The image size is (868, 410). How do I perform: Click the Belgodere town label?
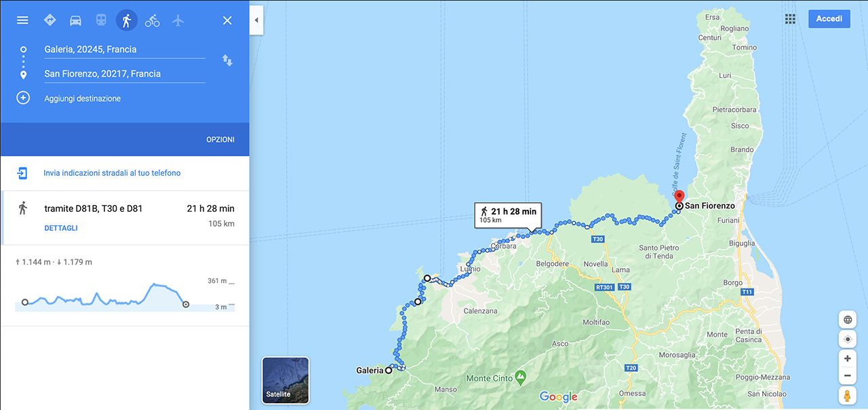tap(553, 264)
